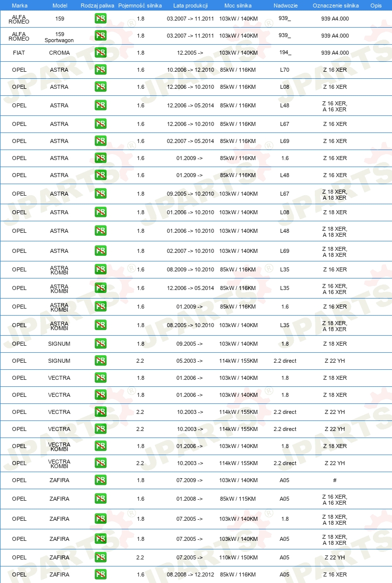The image size is (392, 583).
Task: Click the fuel icon for Astra Kombi from 01.2009
Action: [100, 307]
